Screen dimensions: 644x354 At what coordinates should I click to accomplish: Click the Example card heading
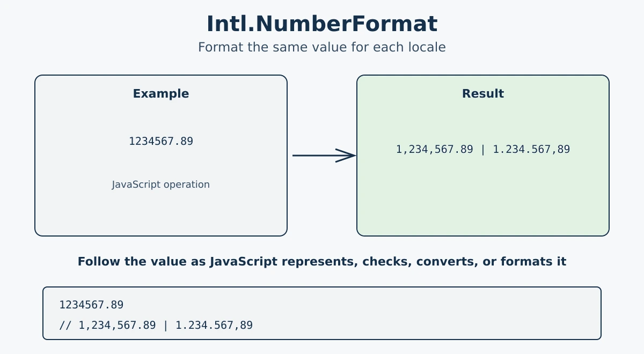click(161, 94)
